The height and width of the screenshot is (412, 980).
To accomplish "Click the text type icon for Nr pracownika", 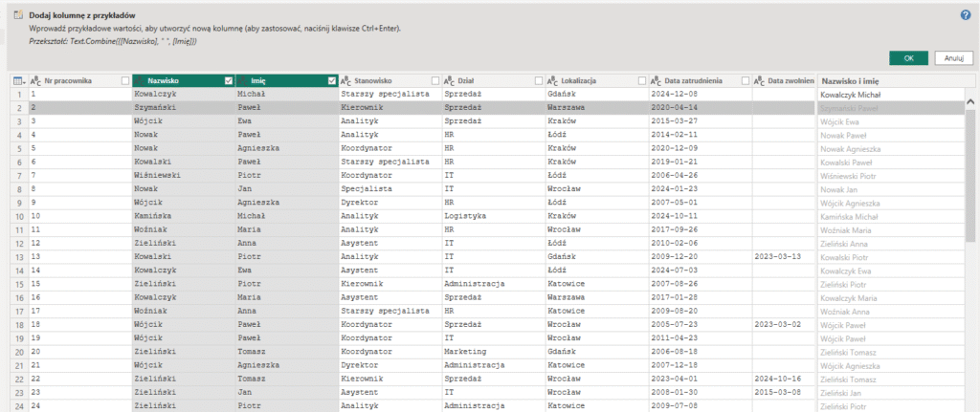I will pyautogui.click(x=35, y=81).
